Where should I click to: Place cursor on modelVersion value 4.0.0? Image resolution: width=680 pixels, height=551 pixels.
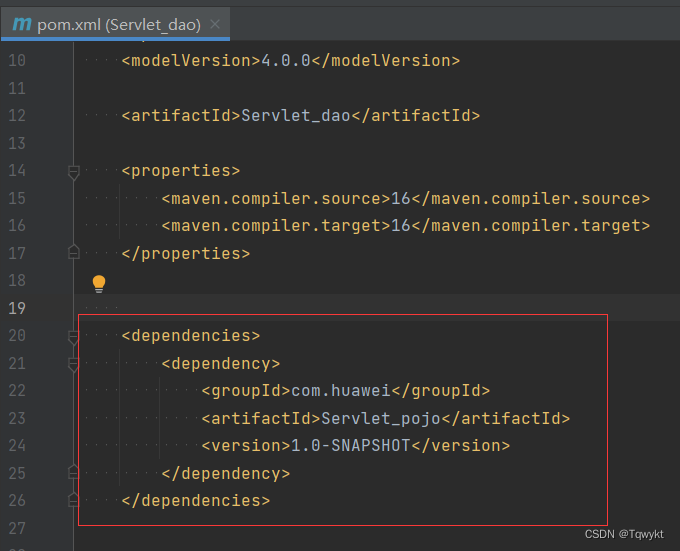point(286,60)
